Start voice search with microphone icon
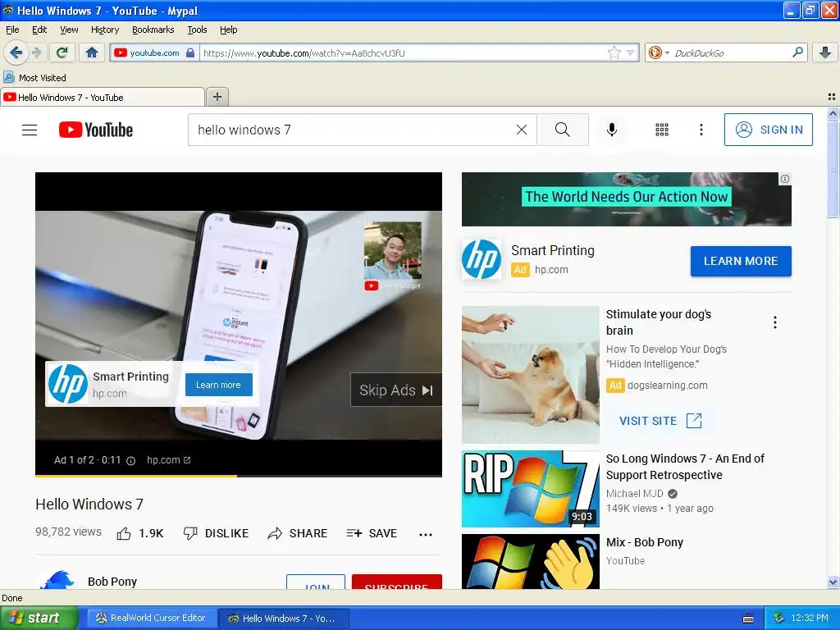 click(x=612, y=130)
